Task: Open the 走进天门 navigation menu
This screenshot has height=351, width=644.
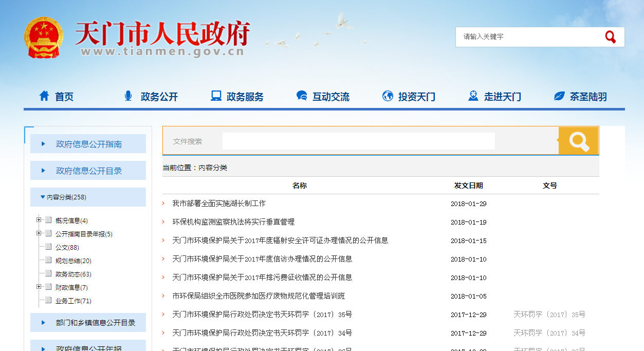Action: tap(502, 97)
